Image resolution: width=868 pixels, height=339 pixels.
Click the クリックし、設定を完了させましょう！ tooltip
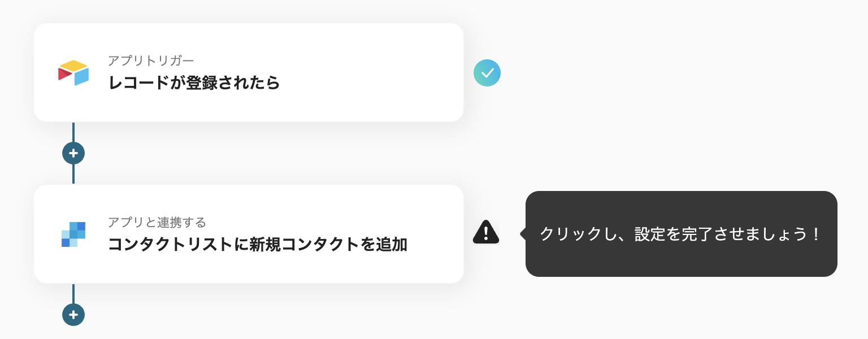click(x=681, y=234)
